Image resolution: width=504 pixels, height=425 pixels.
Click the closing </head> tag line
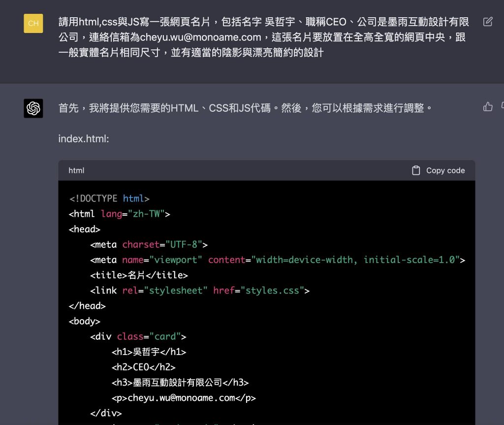tap(87, 306)
